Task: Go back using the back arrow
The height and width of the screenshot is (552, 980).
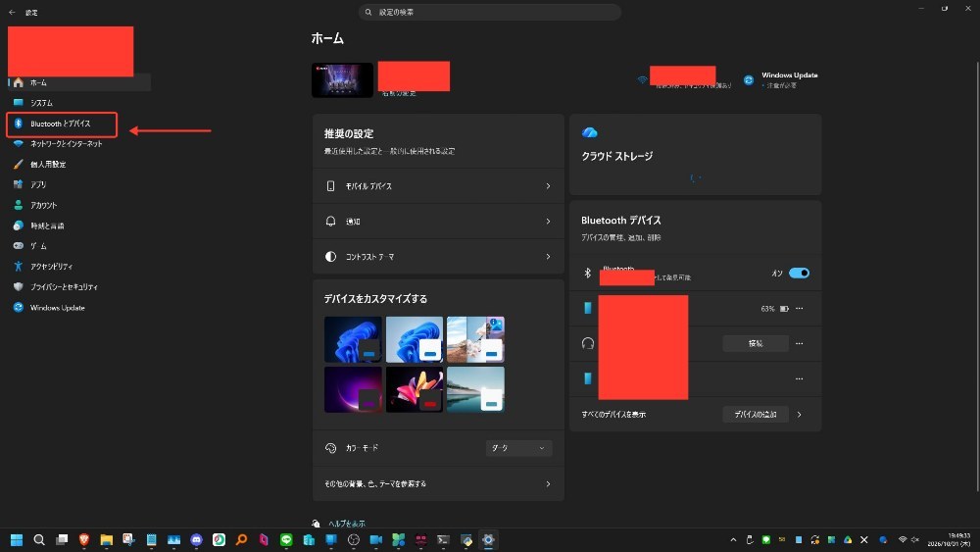Action: tap(12, 12)
